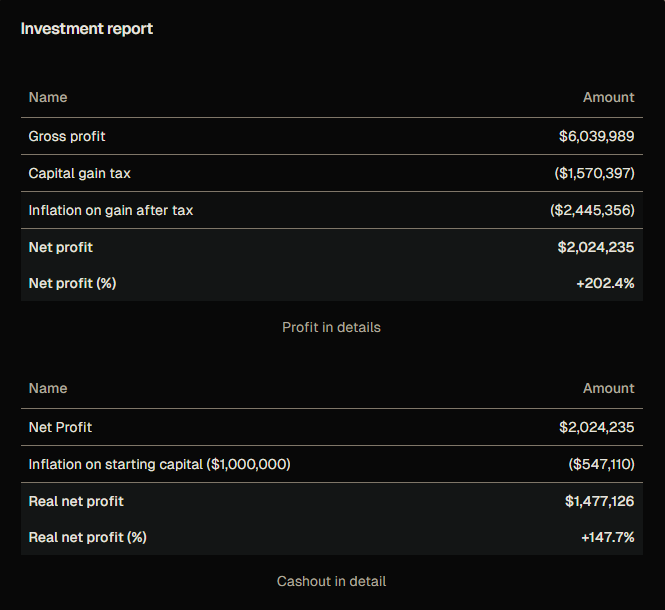Select Inflation on starting capital row

coord(160,464)
